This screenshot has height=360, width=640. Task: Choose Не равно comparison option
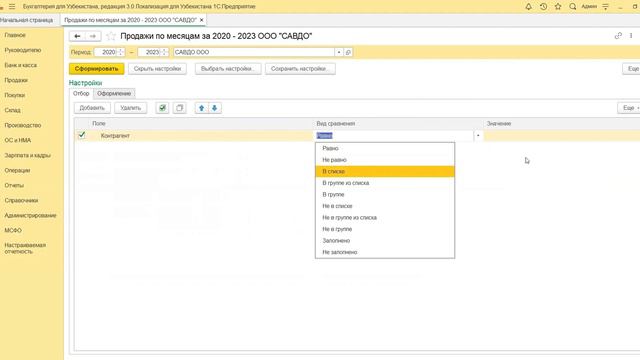[385, 160]
